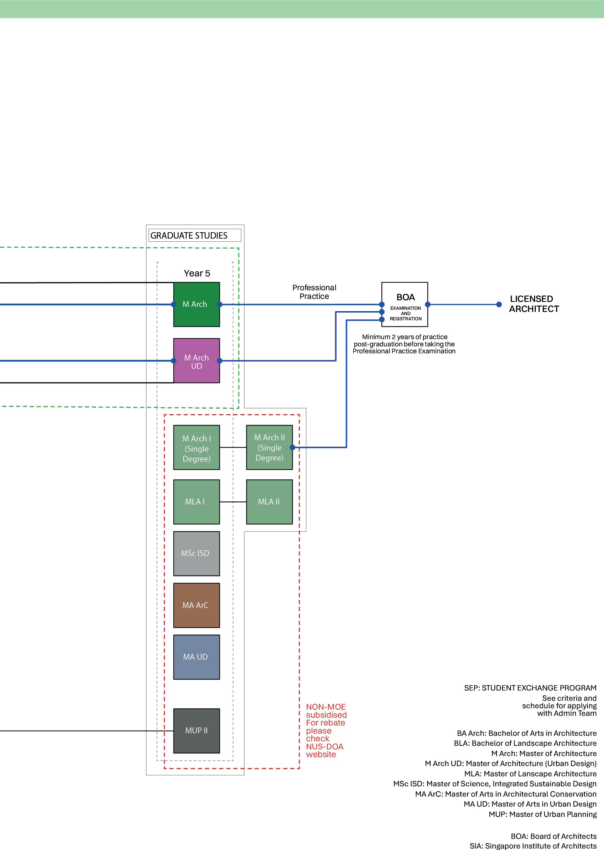
Task: Click the purple M Arch UD box
Action: (196, 361)
